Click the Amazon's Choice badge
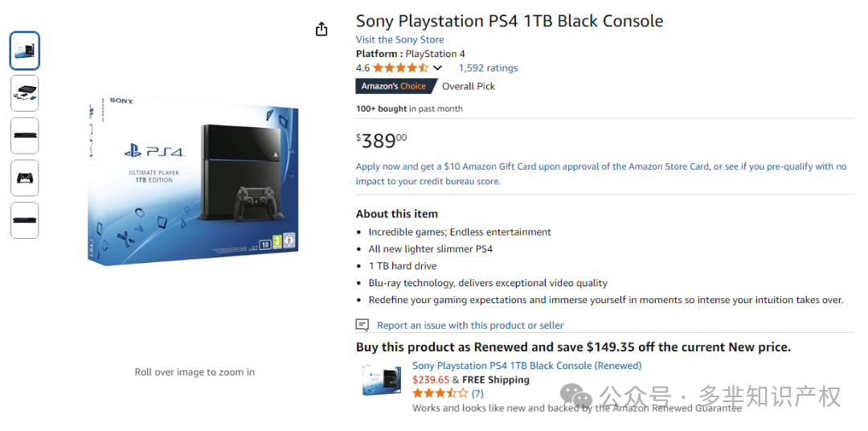Image resolution: width=868 pixels, height=431 pixels. [x=394, y=86]
